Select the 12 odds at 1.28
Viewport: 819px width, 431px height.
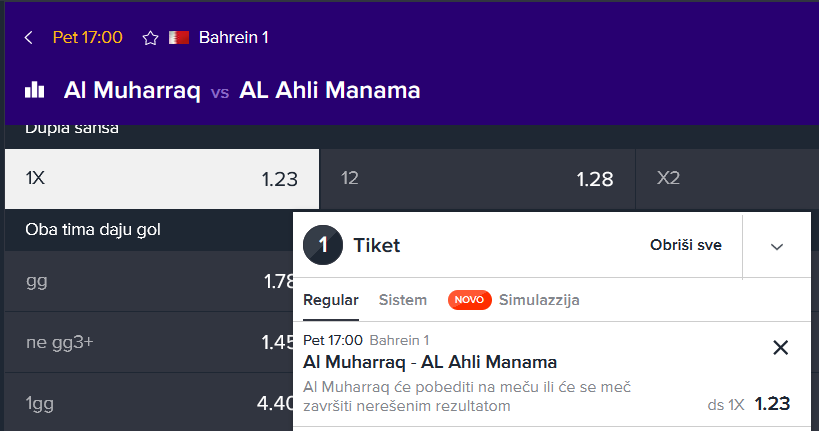click(x=477, y=179)
